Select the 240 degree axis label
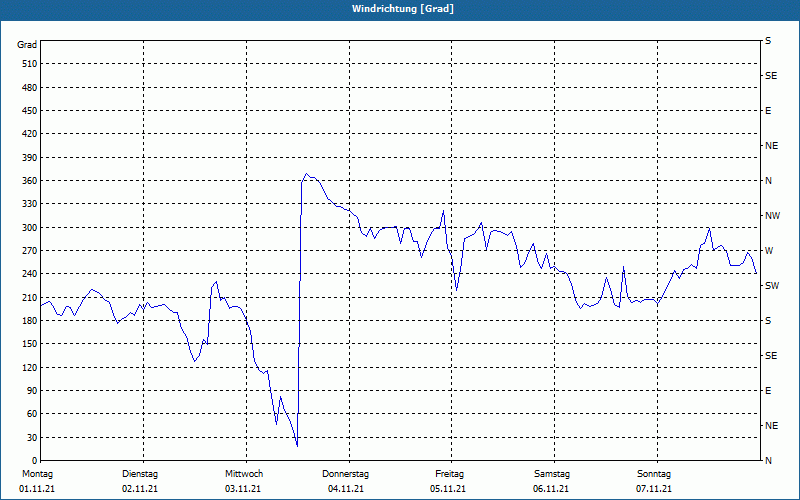This screenshot has height=500, width=800. (x=29, y=274)
